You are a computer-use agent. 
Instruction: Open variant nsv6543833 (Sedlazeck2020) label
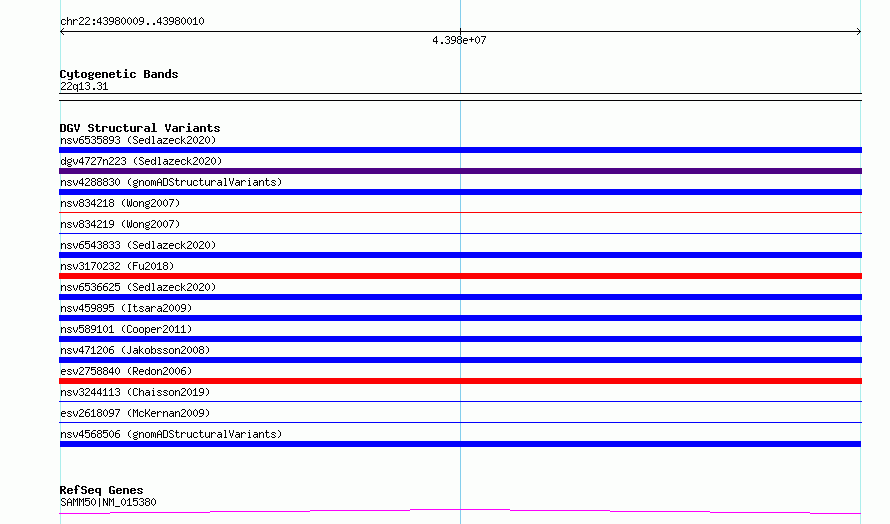[138, 245]
